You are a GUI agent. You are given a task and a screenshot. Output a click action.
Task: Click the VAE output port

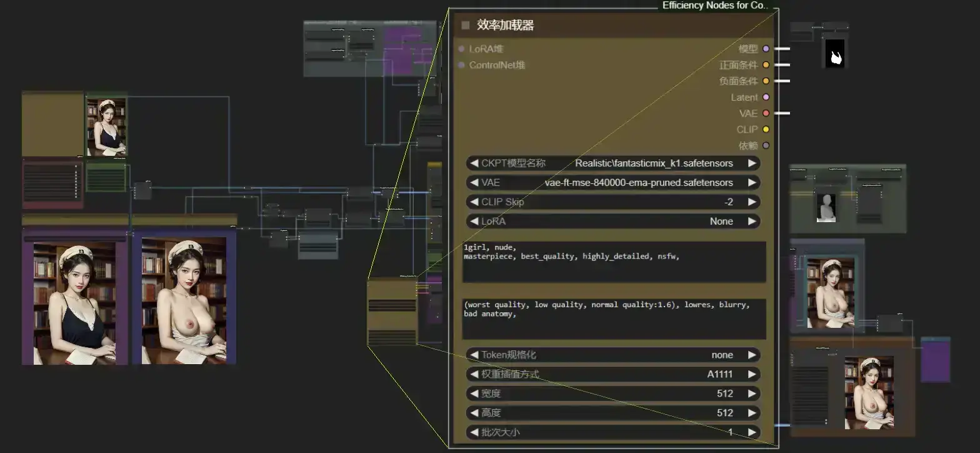coord(766,113)
